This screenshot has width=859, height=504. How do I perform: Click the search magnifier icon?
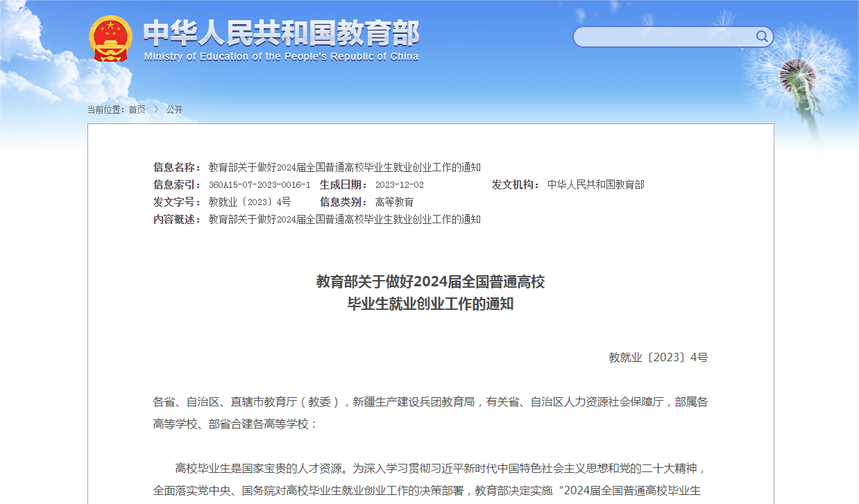pyautogui.click(x=762, y=36)
